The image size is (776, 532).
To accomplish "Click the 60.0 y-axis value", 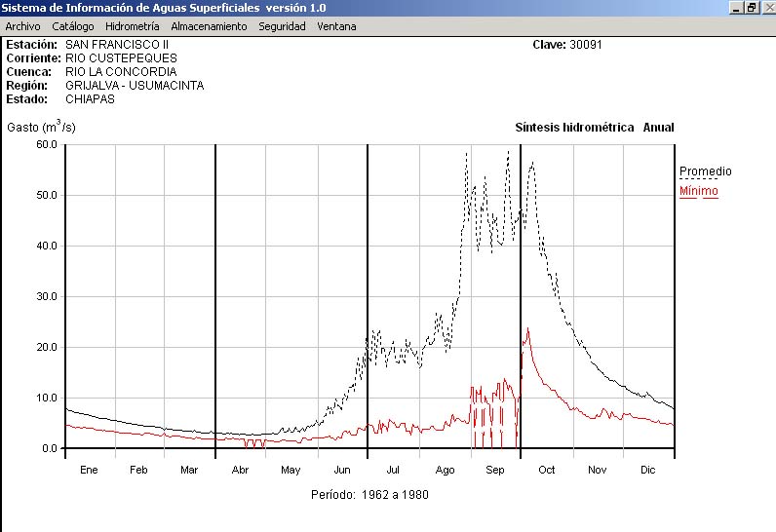I will [x=46, y=144].
